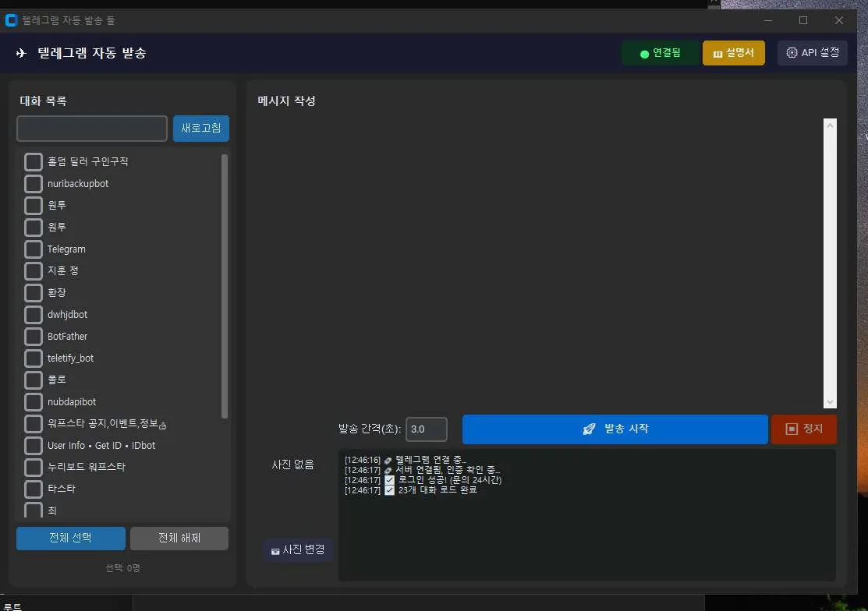Image resolution: width=868 pixels, height=611 pixels.
Task: Click the nuribackupbot chat name
Action: point(78,184)
